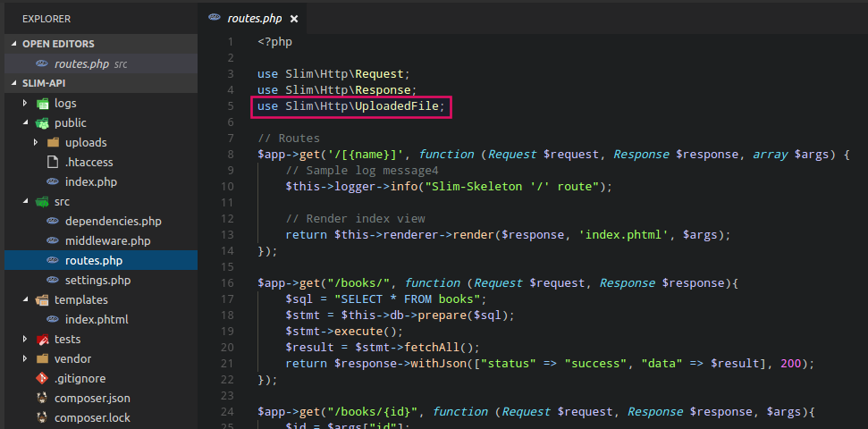Click the vendor folder icon
Screen dimensions: 868x429
[42, 359]
